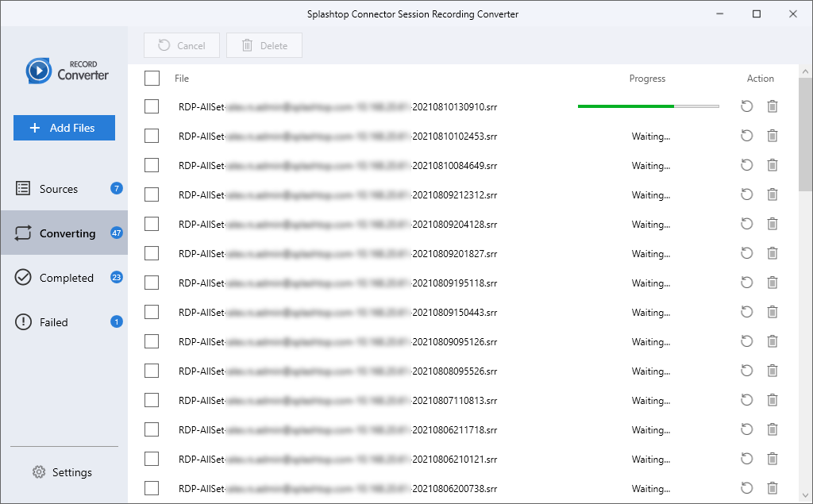This screenshot has height=504, width=813.
Task: Click the scrollbar up arrow
Action: click(805, 71)
